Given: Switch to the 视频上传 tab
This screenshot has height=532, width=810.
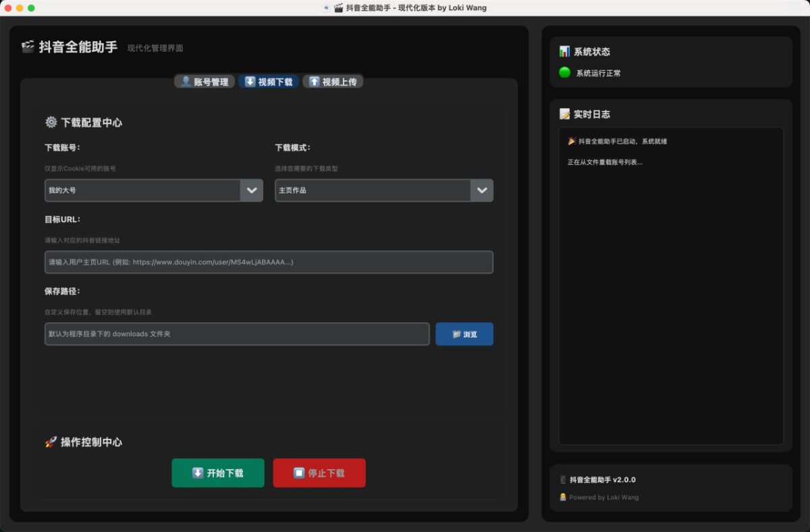Looking at the screenshot, I should click(x=333, y=82).
